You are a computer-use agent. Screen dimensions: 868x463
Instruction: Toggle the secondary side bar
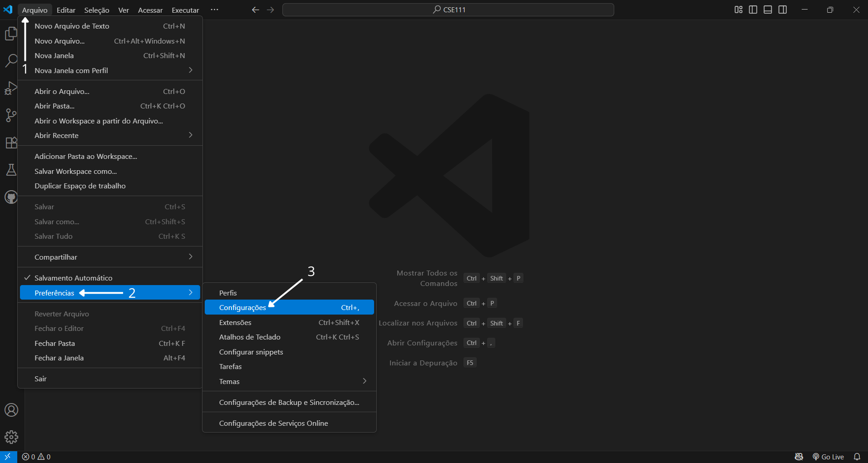(x=783, y=10)
